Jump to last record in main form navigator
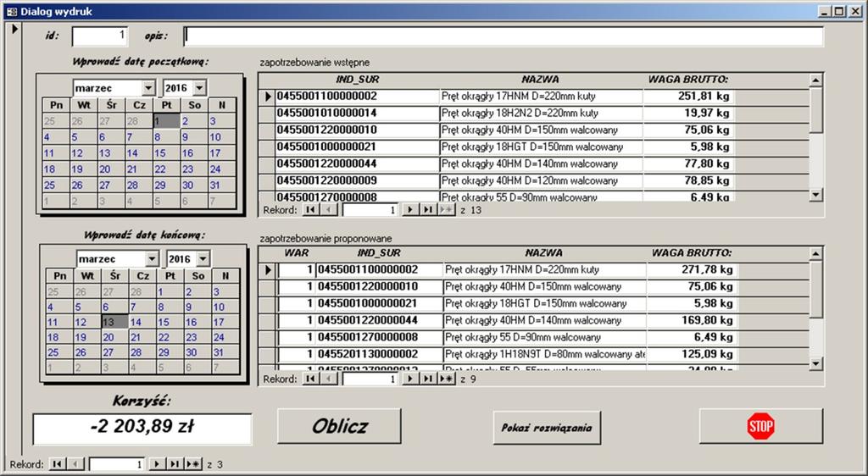The height and width of the screenshot is (476, 868). pos(175,464)
